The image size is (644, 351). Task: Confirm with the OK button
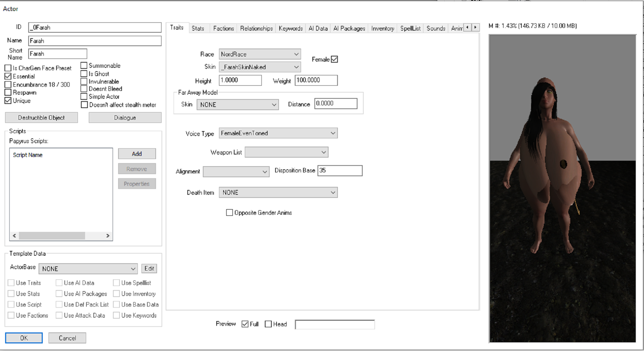click(24, 338)
